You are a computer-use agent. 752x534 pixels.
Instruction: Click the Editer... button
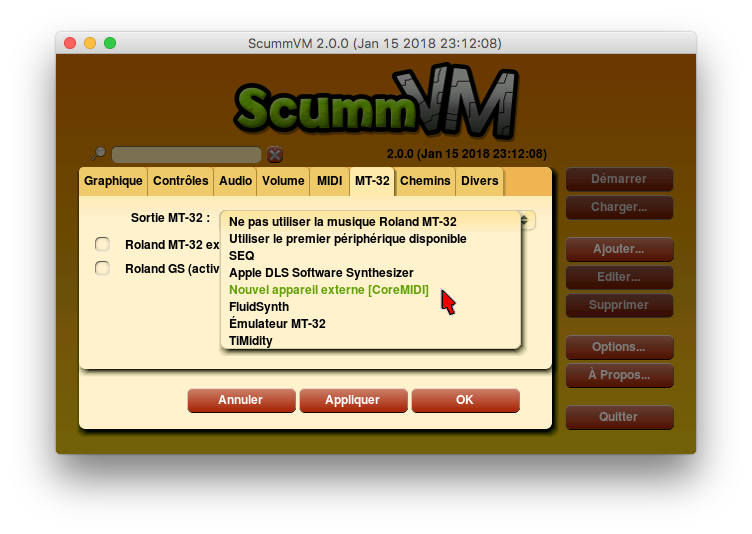[x=619, y=277]
